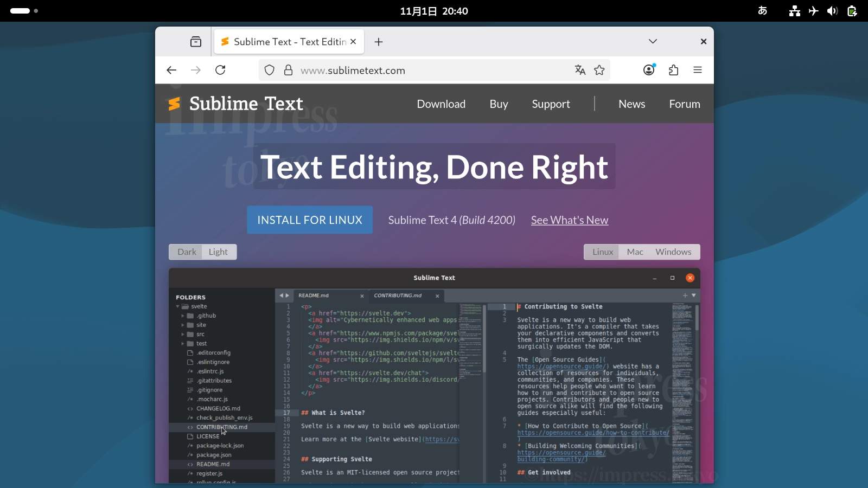Open CHANGELOG.md in the sidebar
Viewport: 868px width, 488px height.
click(x=218, y=408)
